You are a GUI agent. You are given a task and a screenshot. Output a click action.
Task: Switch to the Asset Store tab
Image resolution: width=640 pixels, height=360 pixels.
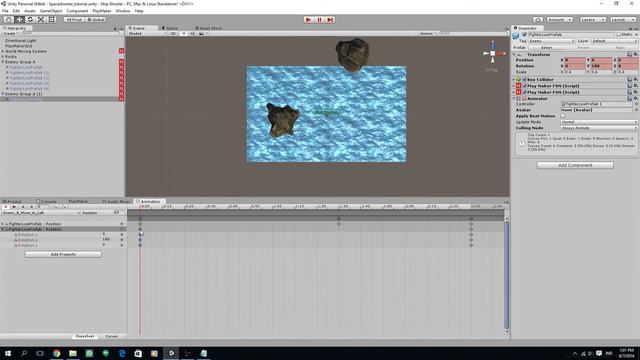(x=208, y=28)
